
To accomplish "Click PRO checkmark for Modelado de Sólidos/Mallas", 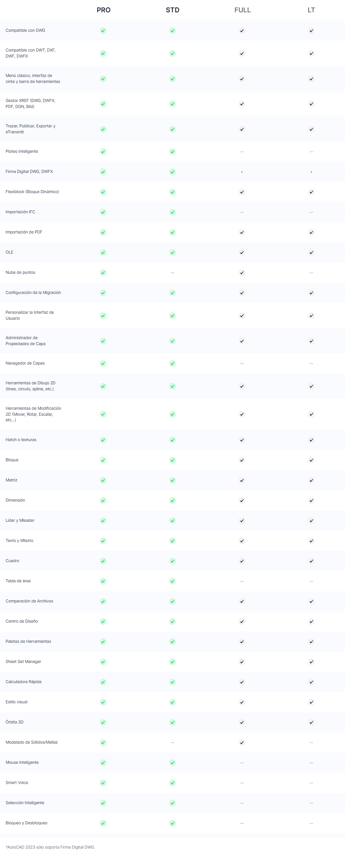I will pos(103,743).
